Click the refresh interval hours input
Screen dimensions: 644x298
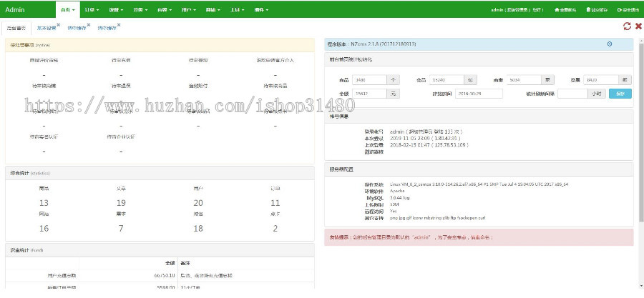point(572,94)
